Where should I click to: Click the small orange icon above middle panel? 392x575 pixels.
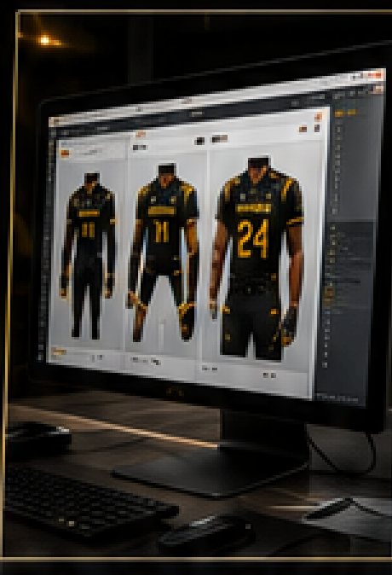[141, 135]
